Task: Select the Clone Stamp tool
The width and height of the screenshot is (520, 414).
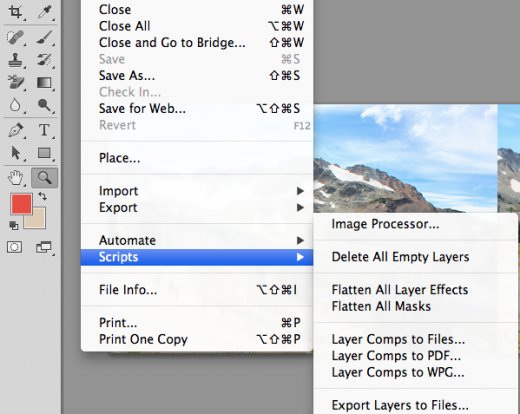Action: click(15, 60)
